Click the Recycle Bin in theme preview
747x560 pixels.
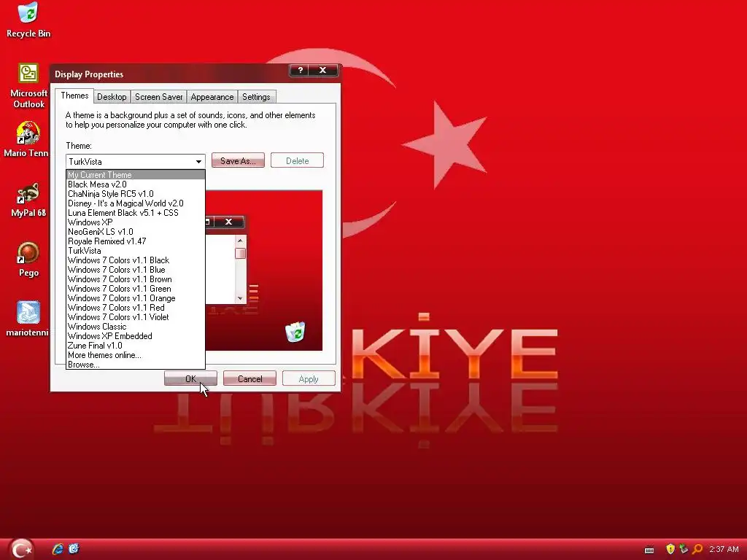click(295, 332)
